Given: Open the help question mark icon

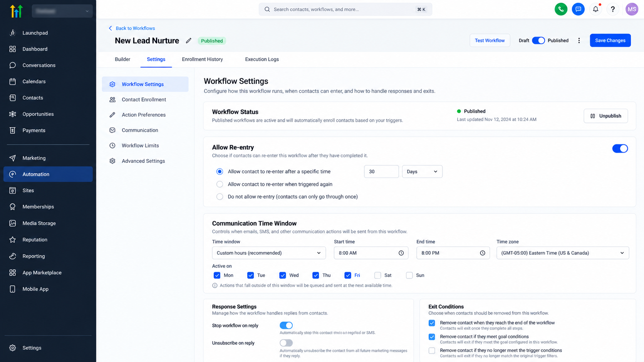Looking at the screenshot, I should pos(612,9).
